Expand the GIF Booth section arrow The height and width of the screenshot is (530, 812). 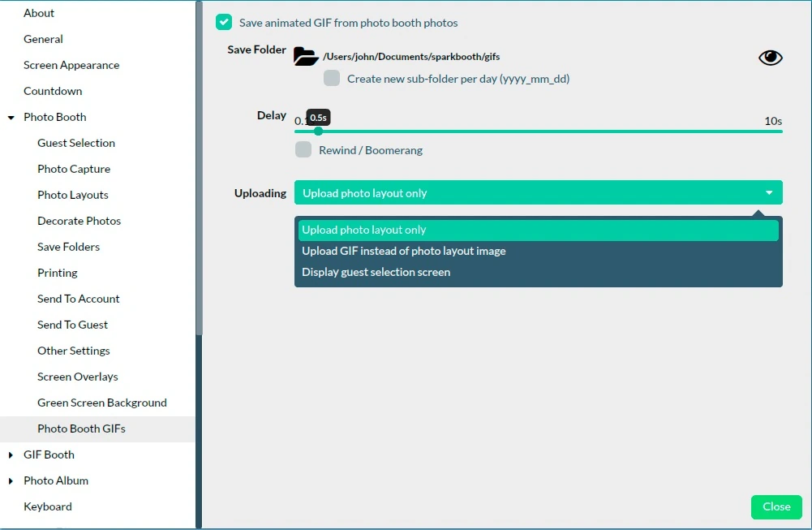click(11, 455)
